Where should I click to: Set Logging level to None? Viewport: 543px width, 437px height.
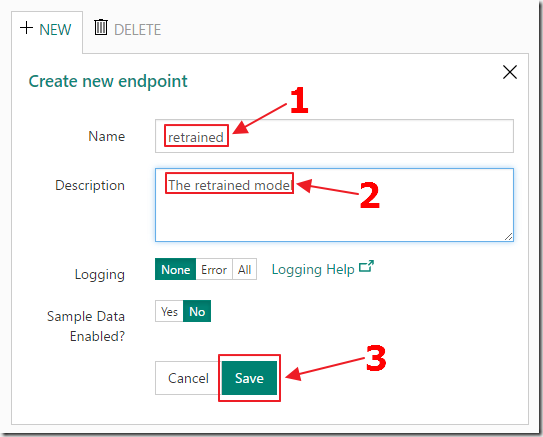176,269
